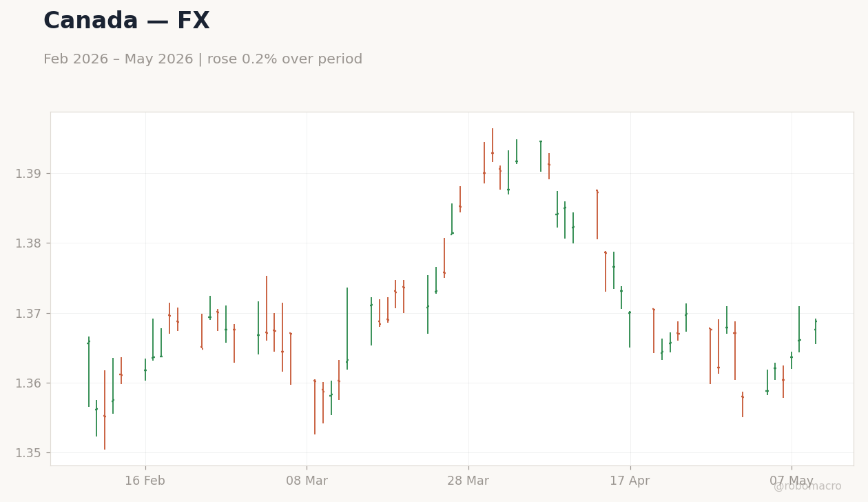Select the 08 Mar x-axis label
The height and width of the screenshot is (502, 868).
pyautogui.click(x=307, y=481)
